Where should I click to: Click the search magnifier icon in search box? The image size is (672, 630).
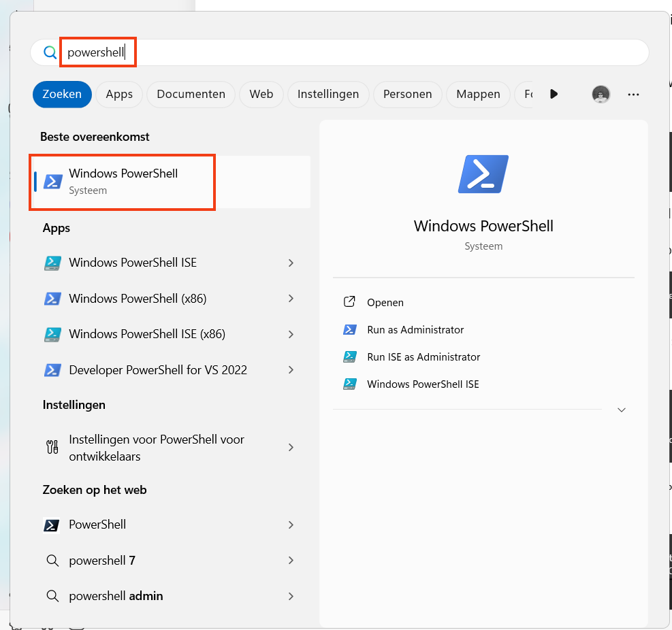pyautogui.click(x=50, y=52)
